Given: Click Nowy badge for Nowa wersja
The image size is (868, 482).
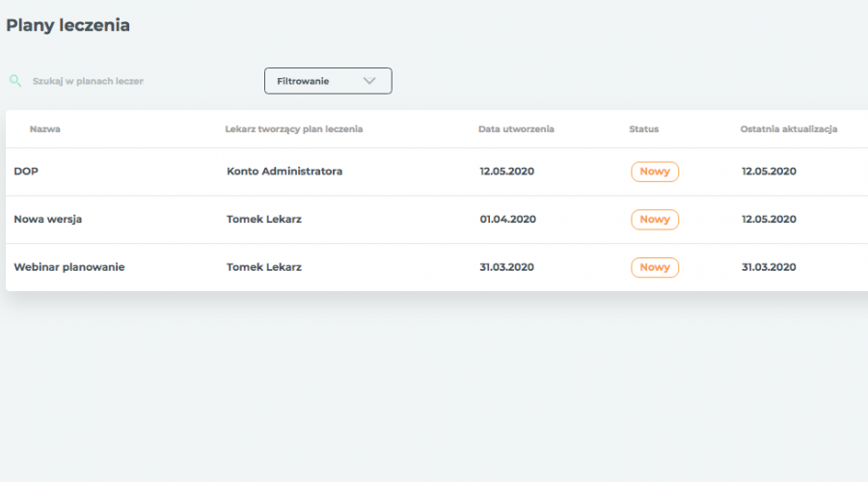Looking at the screenshot, I should coord(655,219).
